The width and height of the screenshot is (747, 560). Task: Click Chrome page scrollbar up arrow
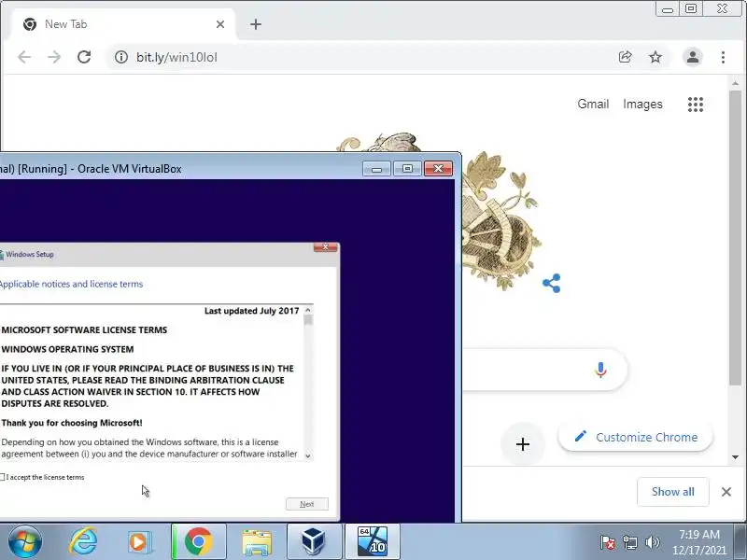pos(735,83)
